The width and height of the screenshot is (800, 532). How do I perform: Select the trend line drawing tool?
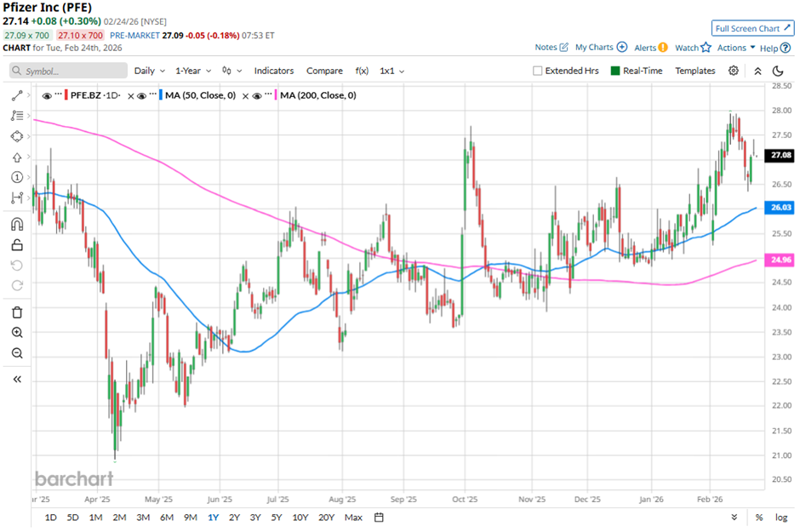[x=17, y=96]
